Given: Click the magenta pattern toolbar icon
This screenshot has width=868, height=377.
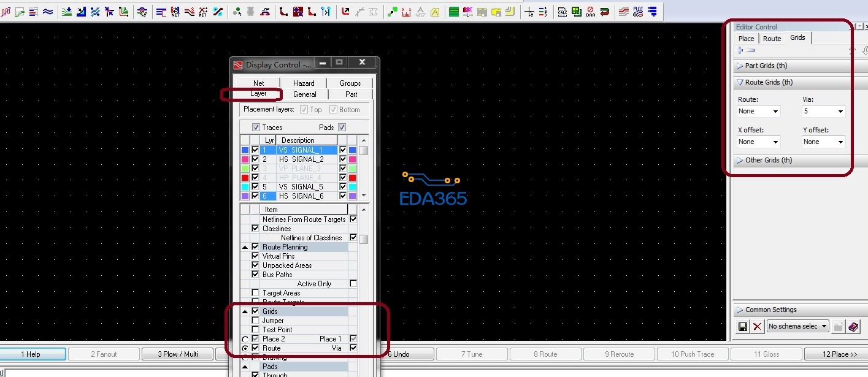Looking at the screenshot, I should click(x=467, y=12).
